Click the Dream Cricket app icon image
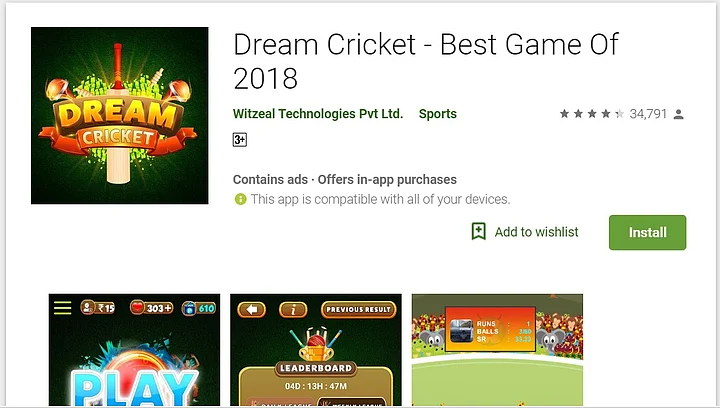Screen dimensions: 720x408 [x=119, y=115]
